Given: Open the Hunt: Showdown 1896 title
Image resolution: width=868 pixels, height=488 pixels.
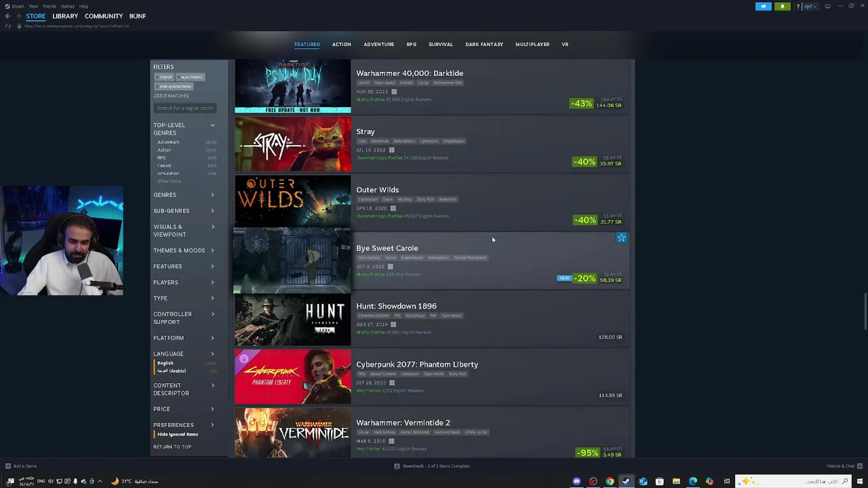Looking at the screenshot, I should tap(397, 306).
